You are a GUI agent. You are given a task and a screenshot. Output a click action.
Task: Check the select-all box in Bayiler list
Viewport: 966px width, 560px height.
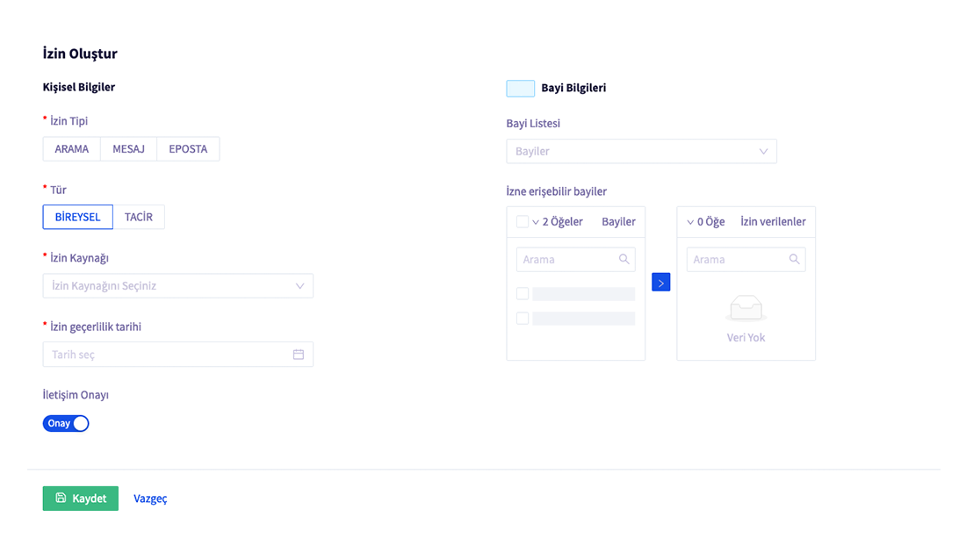[523, 222]
